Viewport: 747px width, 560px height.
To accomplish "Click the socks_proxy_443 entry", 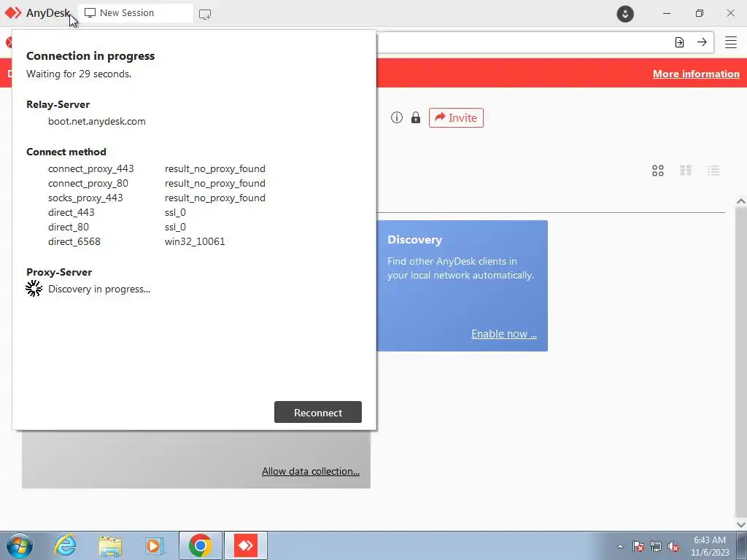I will pos(85,198).
